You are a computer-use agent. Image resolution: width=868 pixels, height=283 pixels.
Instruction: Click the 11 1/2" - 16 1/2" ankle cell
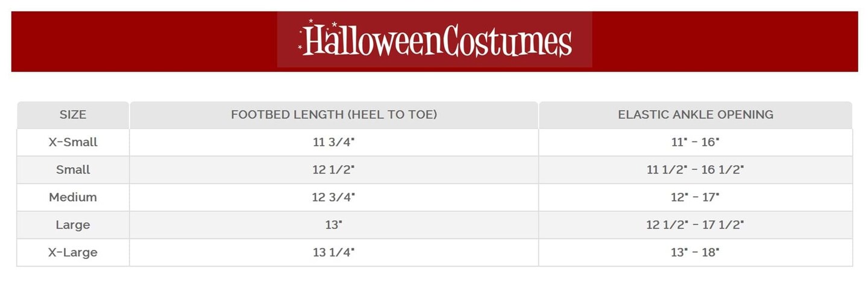(x=695, y=170)
